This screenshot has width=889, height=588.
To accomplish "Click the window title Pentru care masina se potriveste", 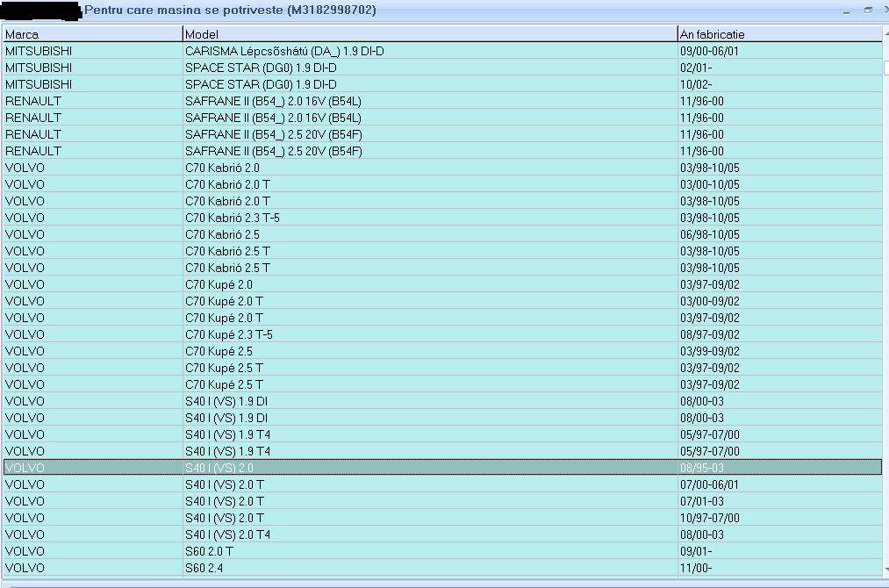I will (x=184, y=11).
